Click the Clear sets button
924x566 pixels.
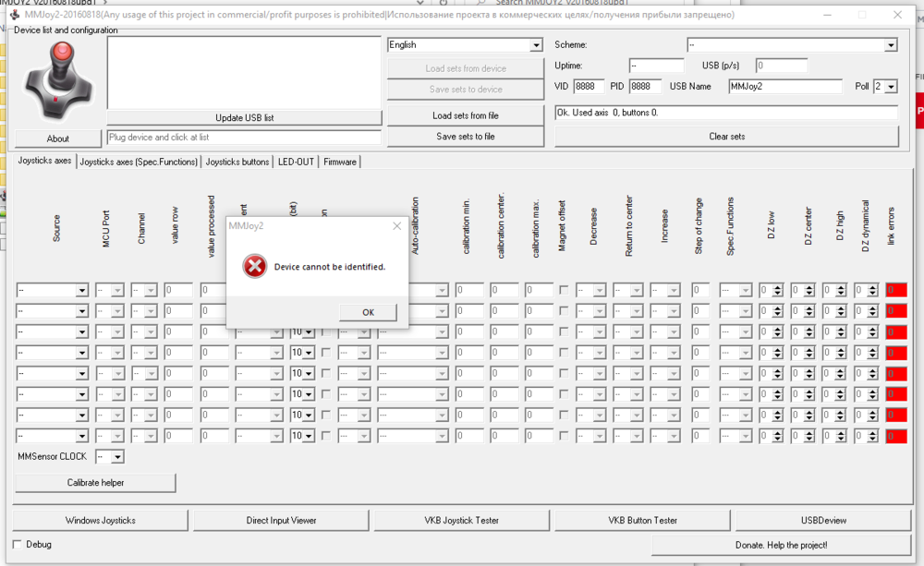pos(726,136)
